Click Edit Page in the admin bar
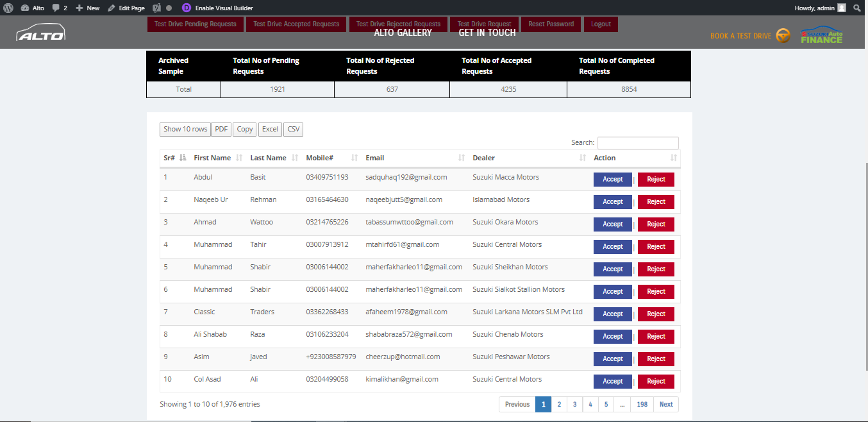Image resolution: width=868 pixels, height=422 pixels. 126,8
